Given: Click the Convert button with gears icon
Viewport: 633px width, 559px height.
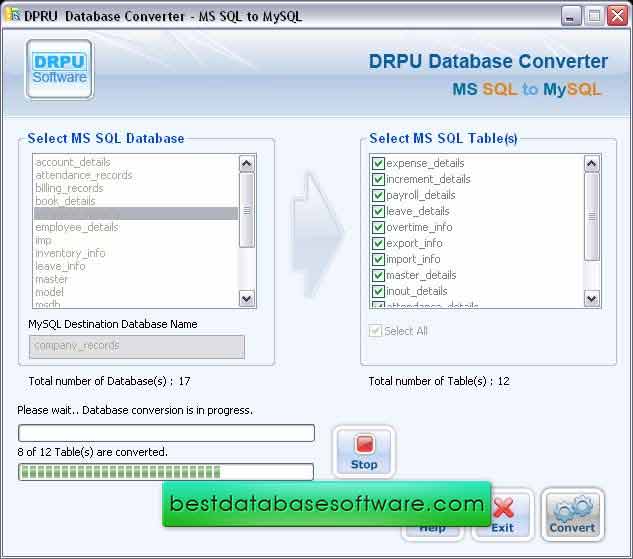Looking at the screenshot, I should [x=572, y=515].
